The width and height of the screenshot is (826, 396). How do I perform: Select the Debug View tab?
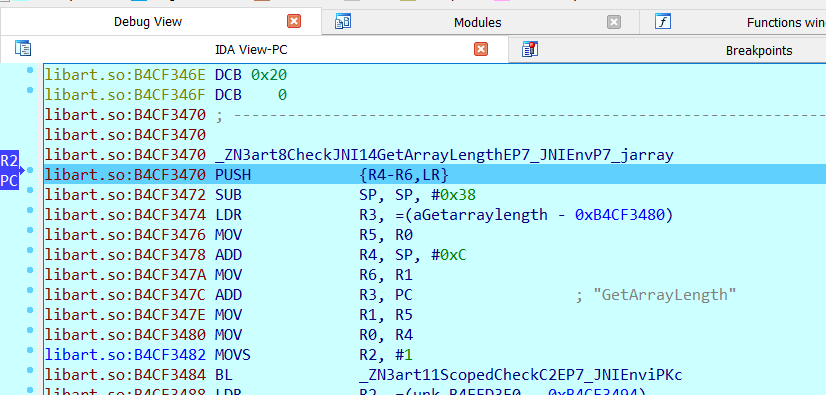tap(148, 22)
